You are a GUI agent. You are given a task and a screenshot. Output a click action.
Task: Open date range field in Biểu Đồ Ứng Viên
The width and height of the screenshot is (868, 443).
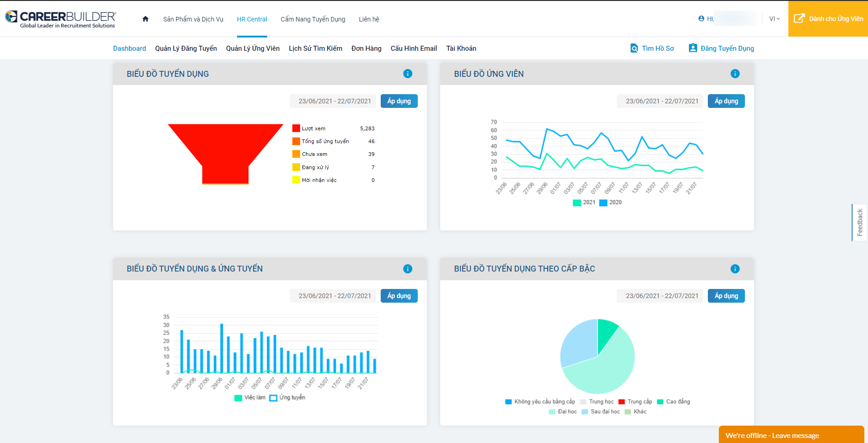(660, 101)
